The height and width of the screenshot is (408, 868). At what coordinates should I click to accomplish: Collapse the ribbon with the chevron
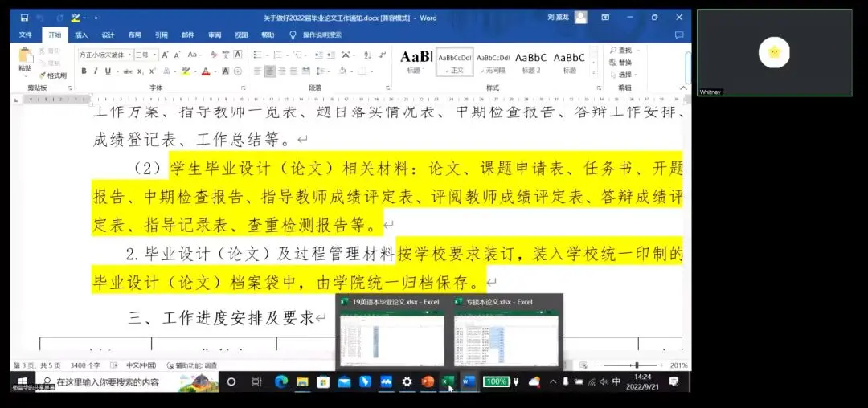click(682, 88)
